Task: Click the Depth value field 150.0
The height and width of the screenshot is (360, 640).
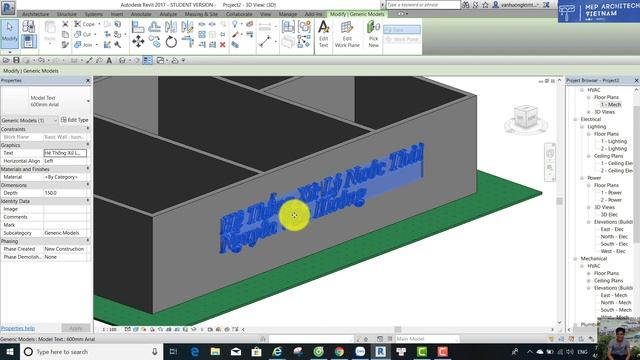Action: coord(65,193)
